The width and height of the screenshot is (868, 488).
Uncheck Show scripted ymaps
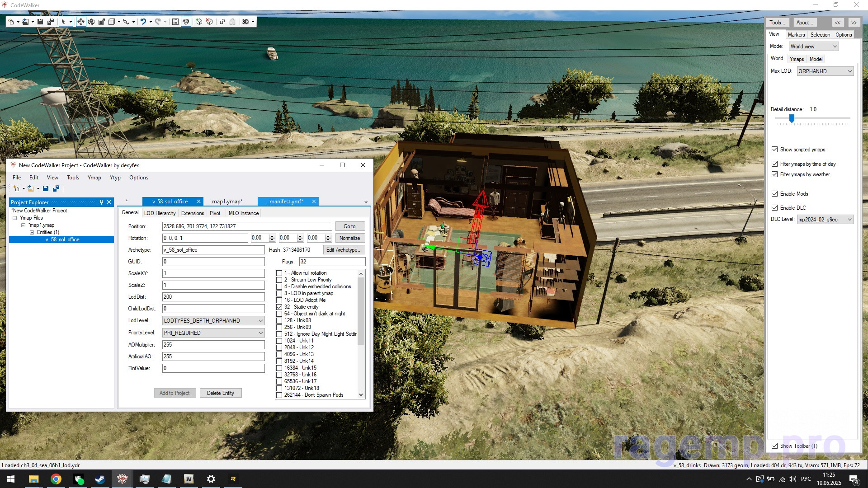coord(774,150)
